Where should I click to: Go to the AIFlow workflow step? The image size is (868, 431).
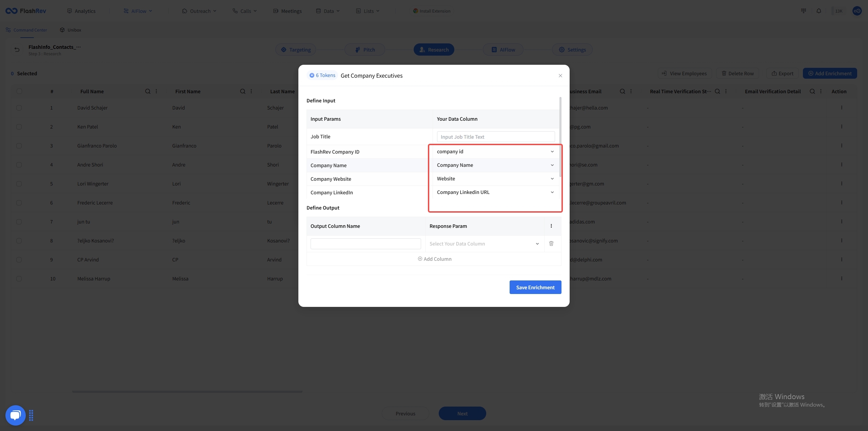[x=503, y=50]
